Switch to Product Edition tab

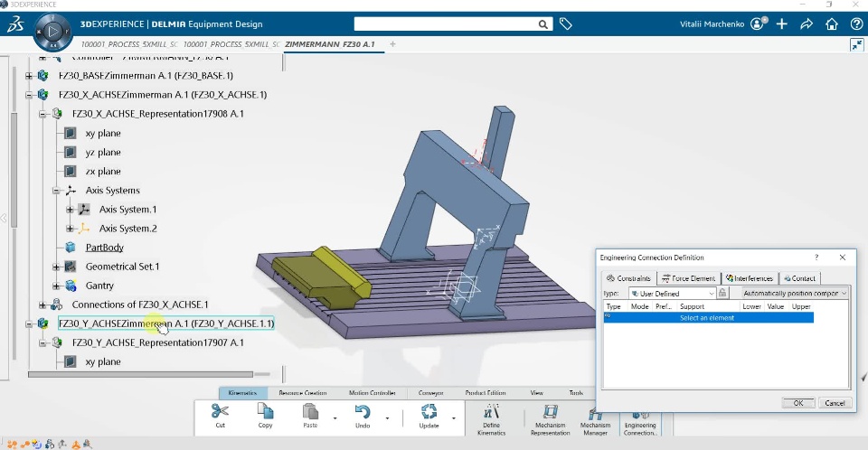[486, 393]
